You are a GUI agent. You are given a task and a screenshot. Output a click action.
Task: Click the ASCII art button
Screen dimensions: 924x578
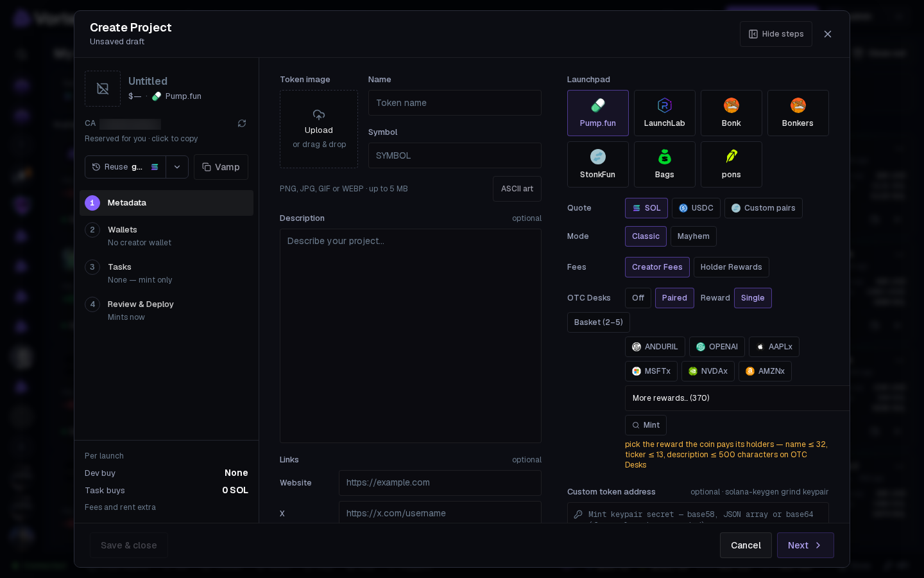coord(517,189)
